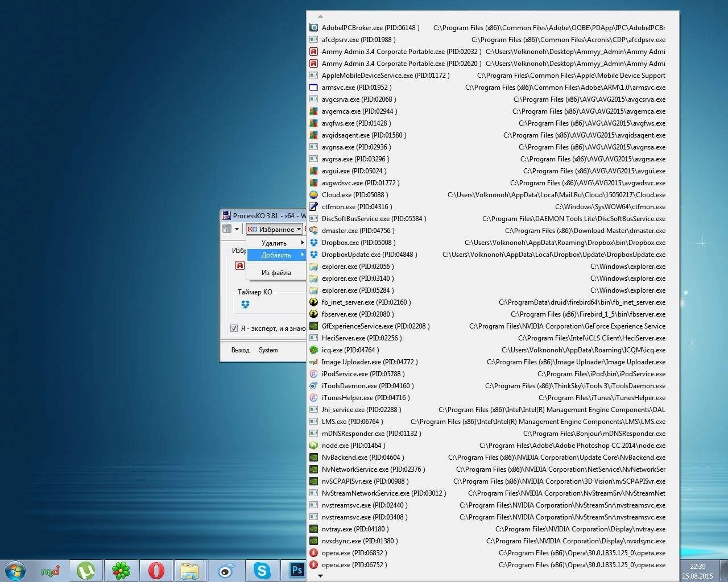Click the Download Master dmaster.exe icon
This screenshot has width=728, height=582.
[313, 230]
